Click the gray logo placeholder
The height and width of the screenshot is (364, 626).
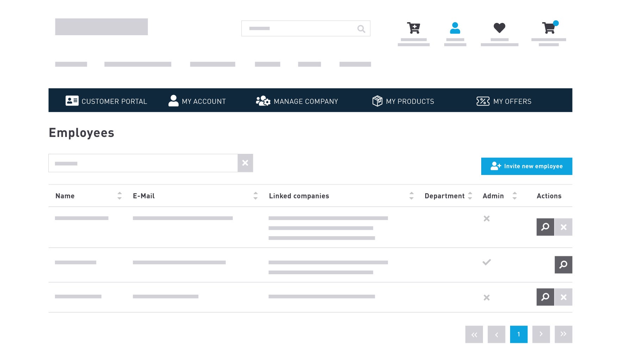101,27
